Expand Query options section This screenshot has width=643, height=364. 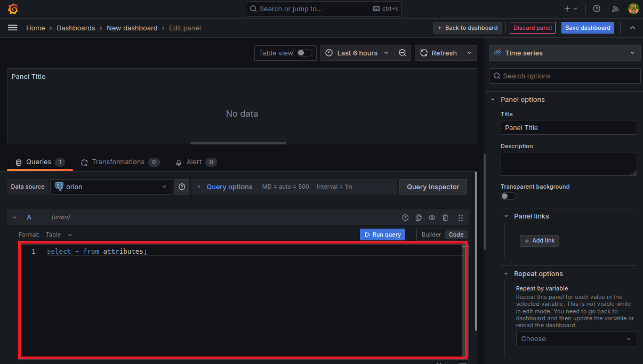229,187
